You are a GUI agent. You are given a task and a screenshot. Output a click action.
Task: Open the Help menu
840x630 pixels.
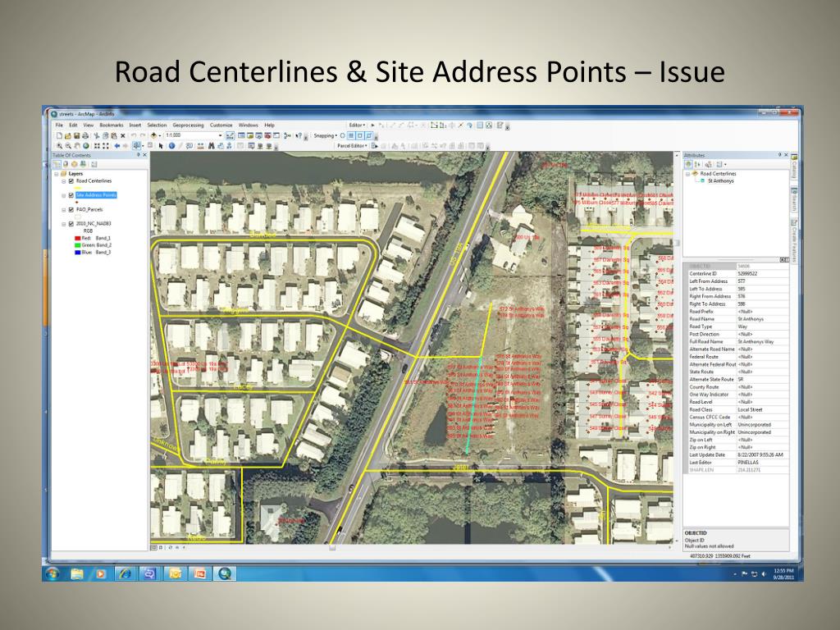[x=269, y=126]
